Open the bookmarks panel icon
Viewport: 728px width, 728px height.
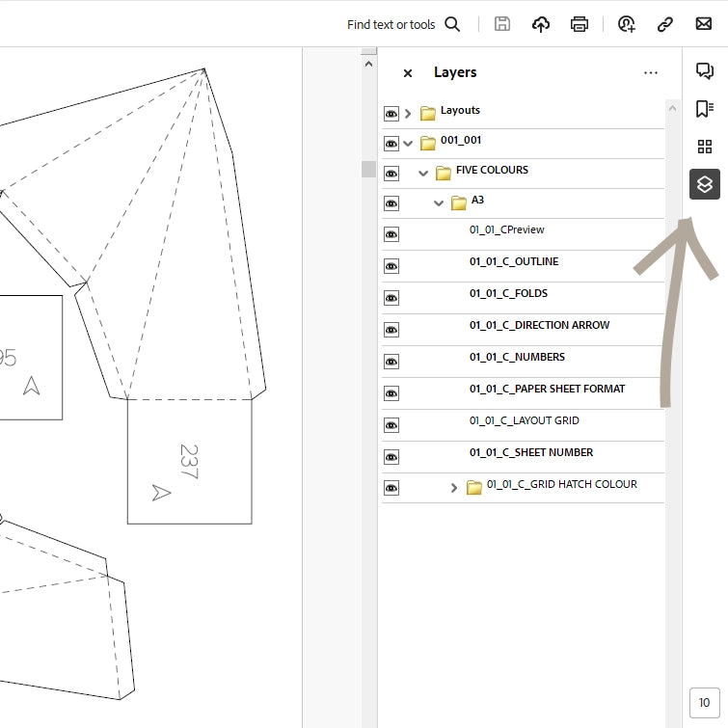point(705,109)
